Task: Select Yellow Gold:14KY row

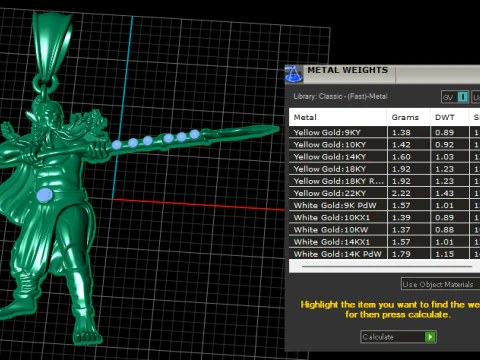Action: tap(384, 157)
